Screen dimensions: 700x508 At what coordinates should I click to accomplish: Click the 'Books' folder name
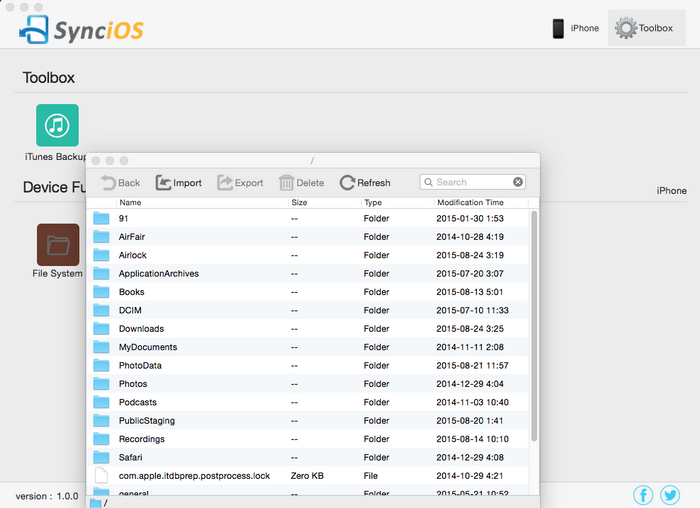(131, 292)
